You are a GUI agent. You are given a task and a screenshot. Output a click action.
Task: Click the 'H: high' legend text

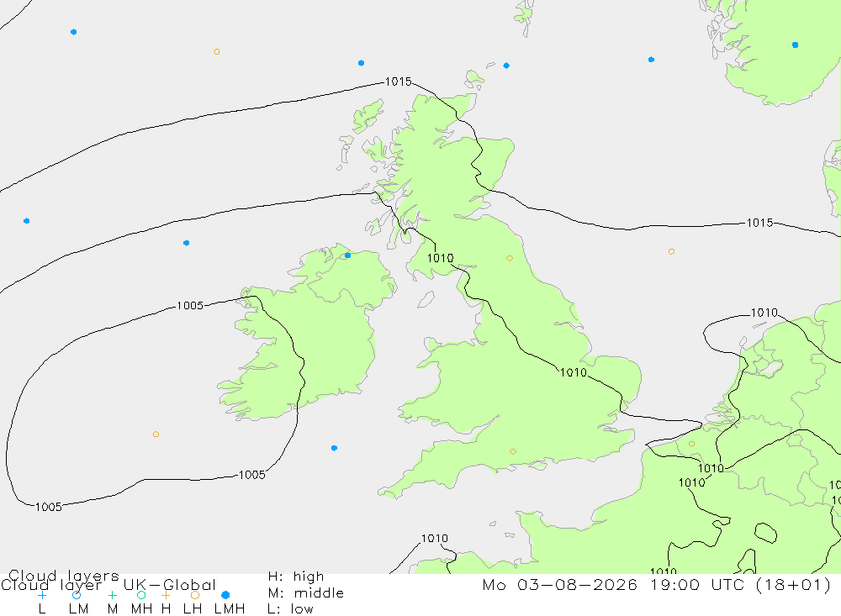click(296, 577)
